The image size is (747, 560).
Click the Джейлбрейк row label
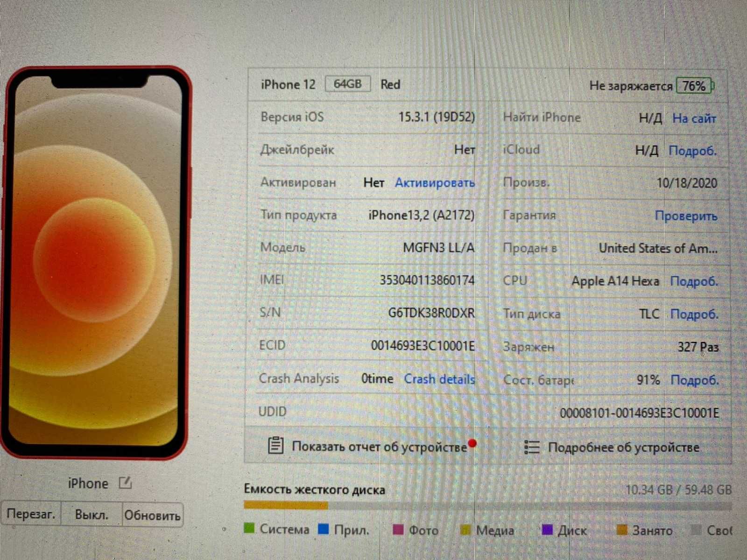pyautogui.click(x=297, y=150)
